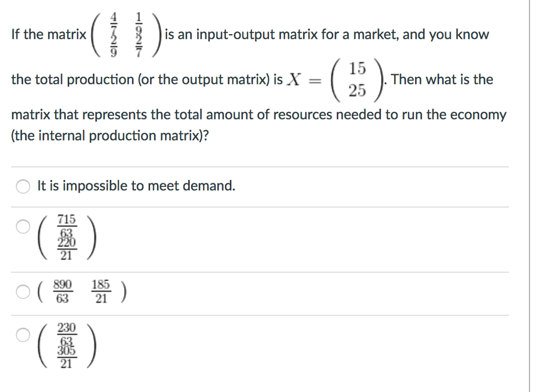The image size is (538, 392).
Task: Click the matrix option showing 715/63 over 220/21
Action: [68, 237]
